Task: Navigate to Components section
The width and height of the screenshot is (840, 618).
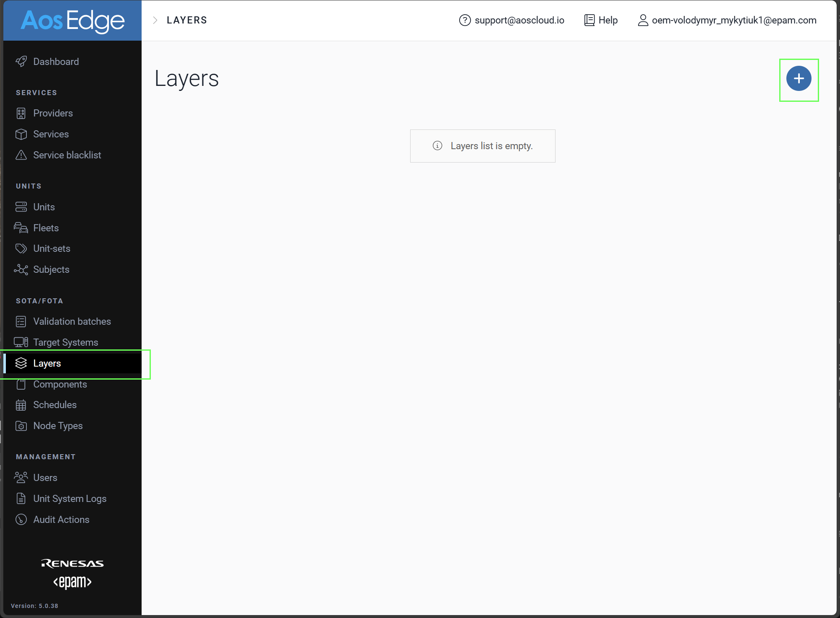Action: [x=60, y=384]
